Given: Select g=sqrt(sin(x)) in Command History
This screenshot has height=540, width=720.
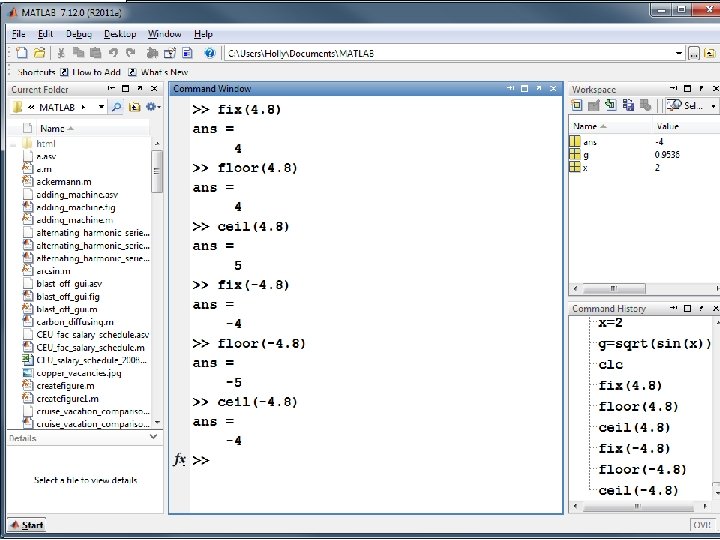Looking at the screenshot, I should (654, 343).
